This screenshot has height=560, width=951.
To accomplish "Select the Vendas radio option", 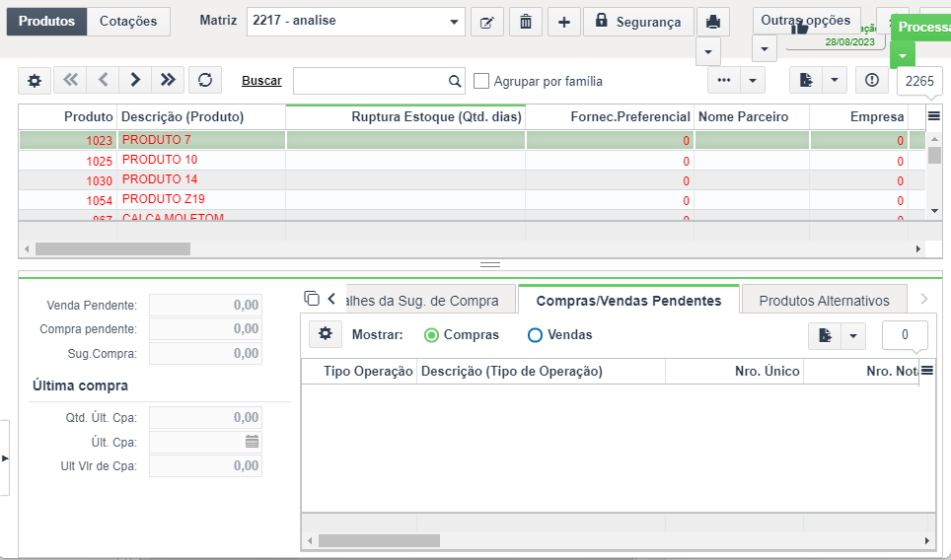I will (535, 335).
